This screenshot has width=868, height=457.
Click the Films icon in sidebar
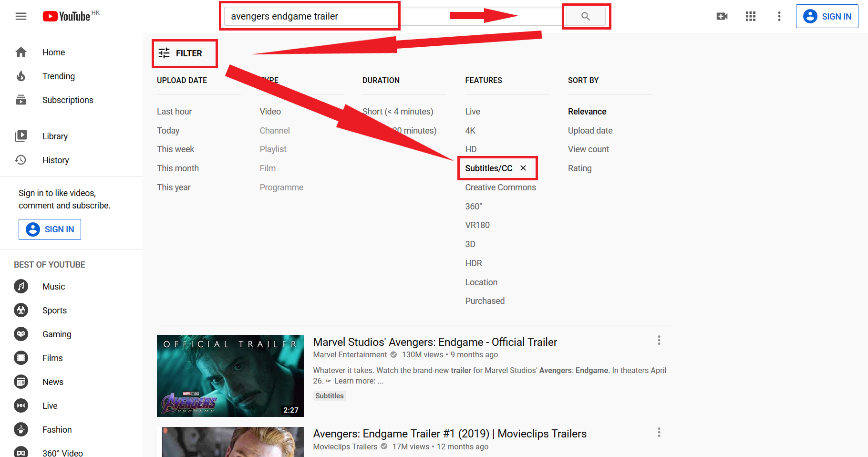click(x=21, y=358)
